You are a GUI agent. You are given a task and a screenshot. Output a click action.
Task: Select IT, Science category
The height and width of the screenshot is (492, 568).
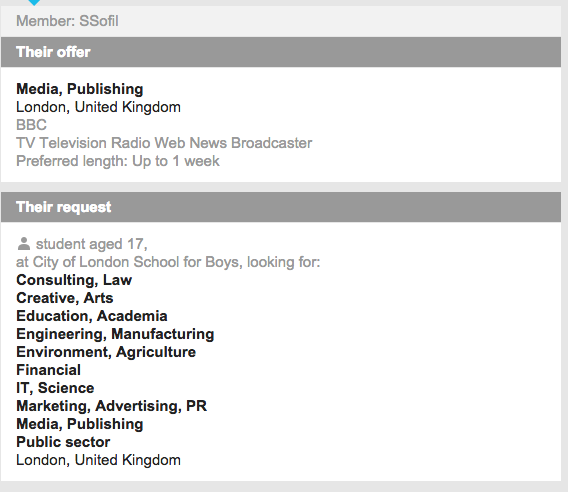click(55, 388)
